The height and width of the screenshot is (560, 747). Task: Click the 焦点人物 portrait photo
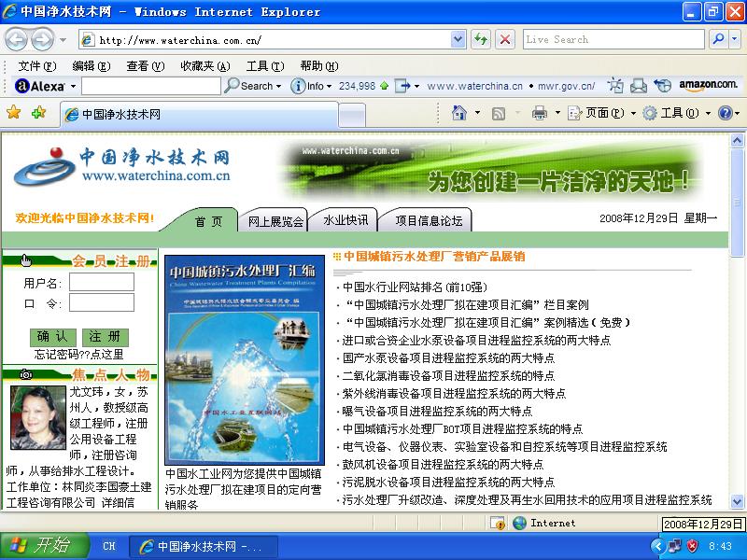38,417
